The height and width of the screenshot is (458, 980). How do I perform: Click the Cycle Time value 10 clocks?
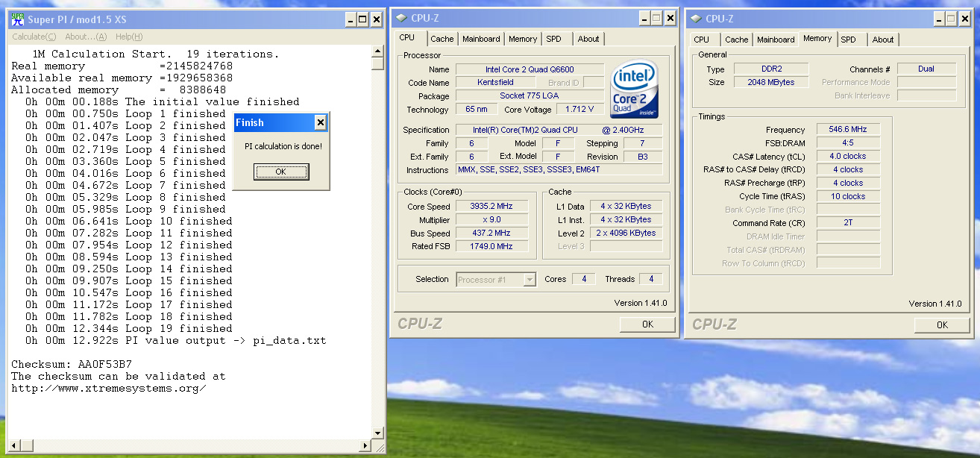tap(848, 197)
